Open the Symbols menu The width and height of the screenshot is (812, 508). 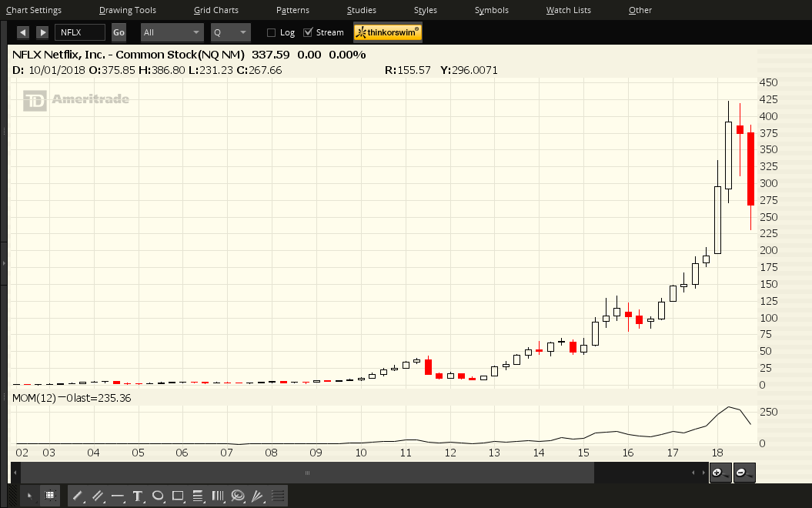(492, 10)
